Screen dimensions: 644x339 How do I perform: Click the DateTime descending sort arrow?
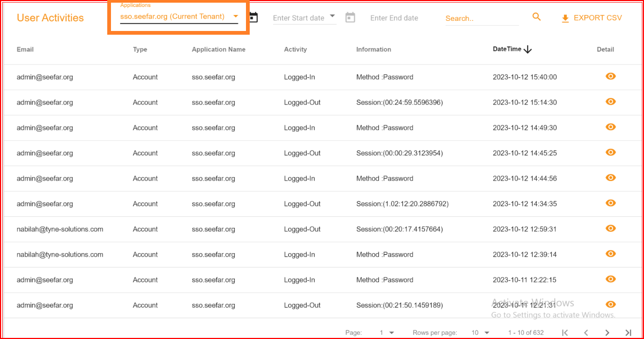coord(528,49)
